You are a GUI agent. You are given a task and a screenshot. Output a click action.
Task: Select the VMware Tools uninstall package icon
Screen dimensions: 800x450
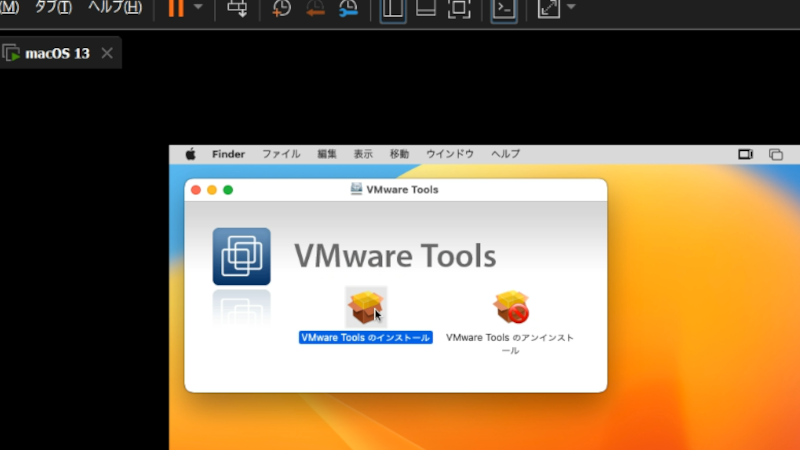(x=511, y=307)
